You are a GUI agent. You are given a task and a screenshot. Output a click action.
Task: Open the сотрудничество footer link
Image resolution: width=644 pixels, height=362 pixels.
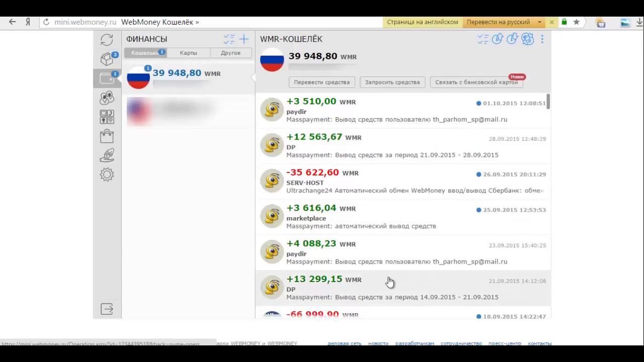click(x=461, y=343)
